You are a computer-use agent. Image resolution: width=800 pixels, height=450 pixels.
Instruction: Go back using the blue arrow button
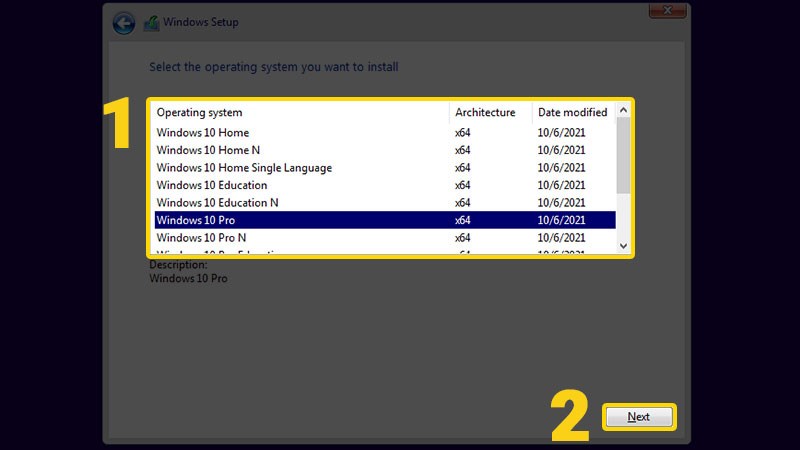[123, 23]
